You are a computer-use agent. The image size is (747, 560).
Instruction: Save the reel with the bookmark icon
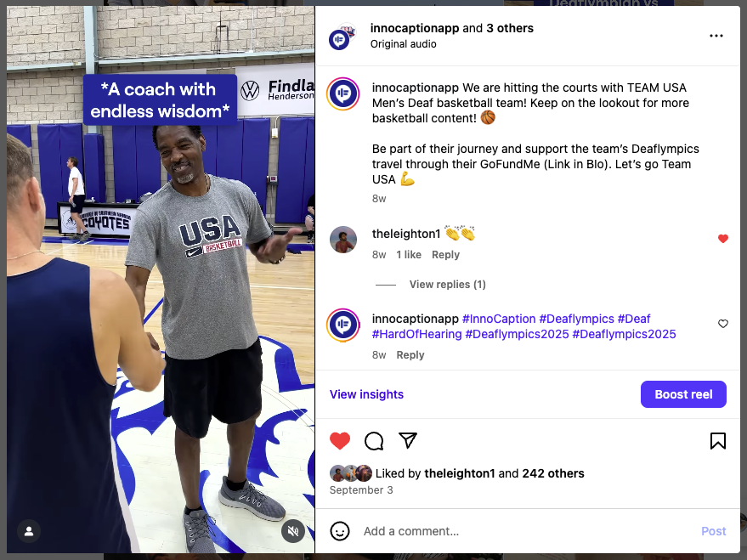click(717, 440)
